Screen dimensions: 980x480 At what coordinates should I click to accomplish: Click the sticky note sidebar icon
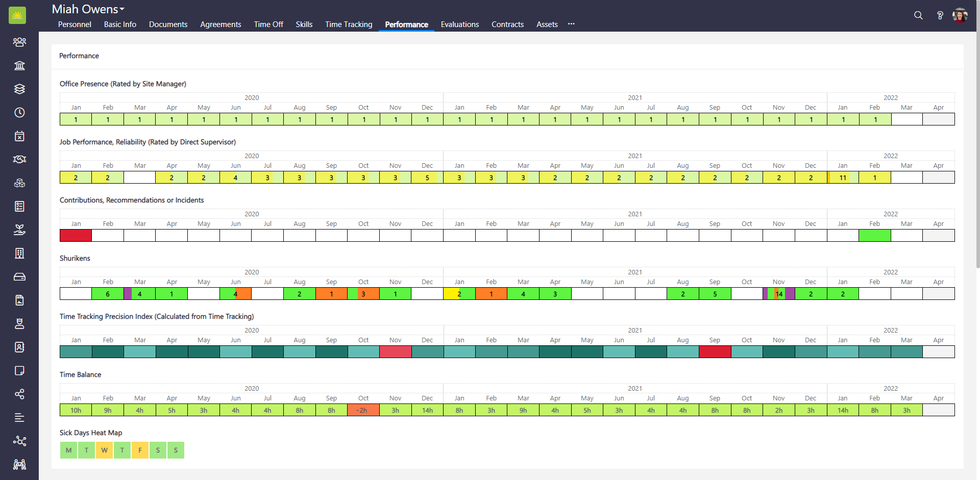tap(19, 371)
